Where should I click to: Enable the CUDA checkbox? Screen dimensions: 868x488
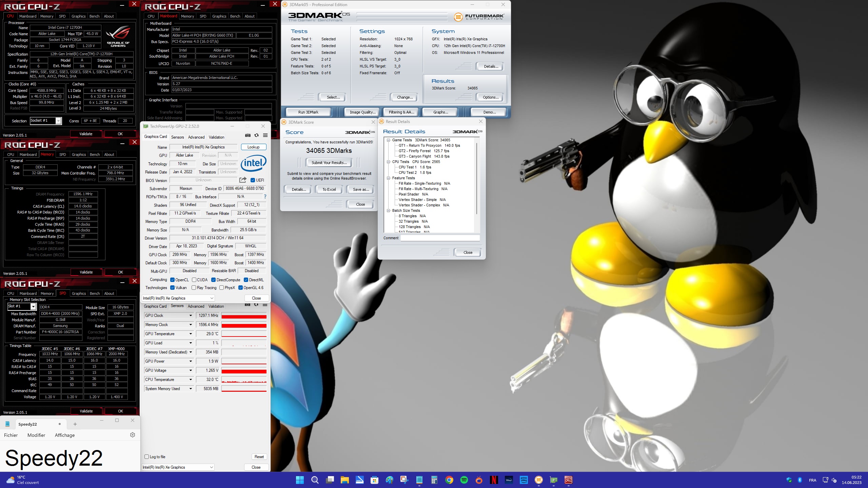[194, 280]
